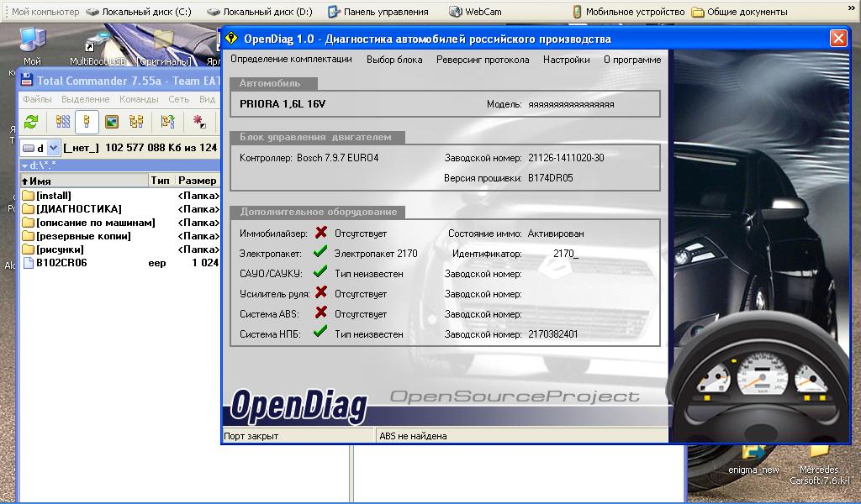Click the Система ABS red cross icon

(320, 313)
